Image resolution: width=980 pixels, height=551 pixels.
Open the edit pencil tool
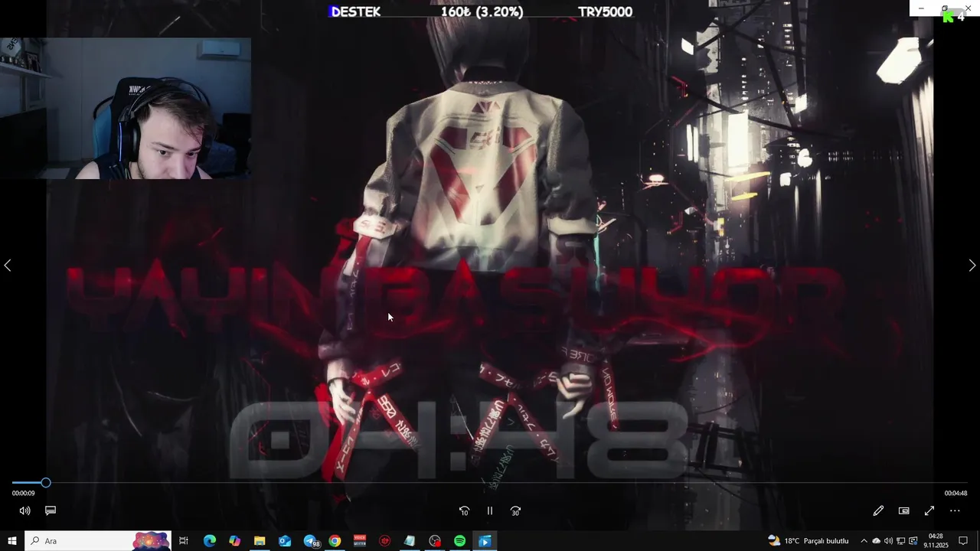pyautogui.click(x=878, y=510)
